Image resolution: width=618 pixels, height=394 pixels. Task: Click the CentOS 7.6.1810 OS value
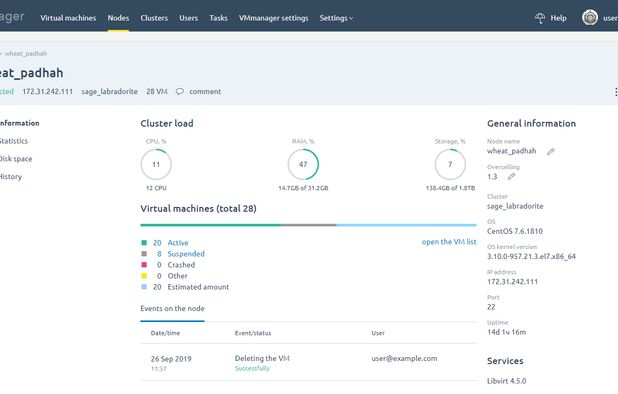pyautogui.click(x=515, y=231)
